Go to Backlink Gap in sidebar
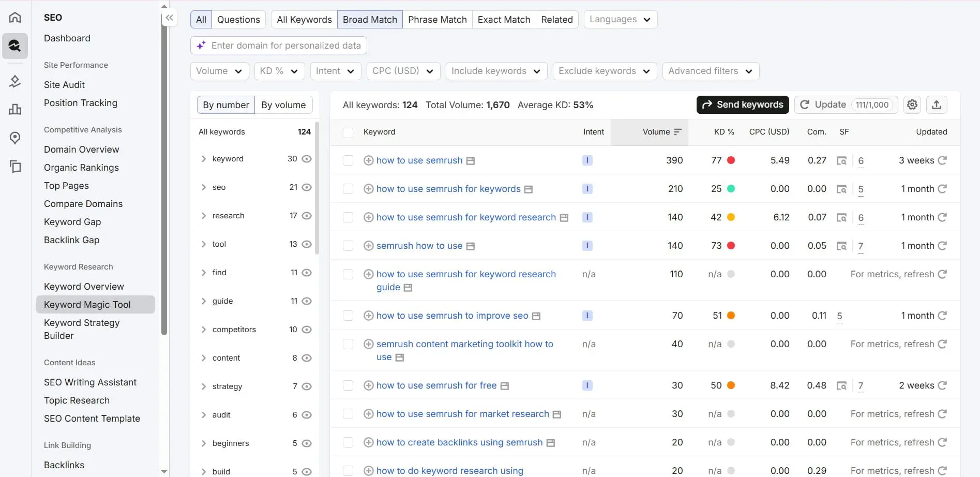The width and height of the screenshot is (980, 477). click(x=71, y=240)
